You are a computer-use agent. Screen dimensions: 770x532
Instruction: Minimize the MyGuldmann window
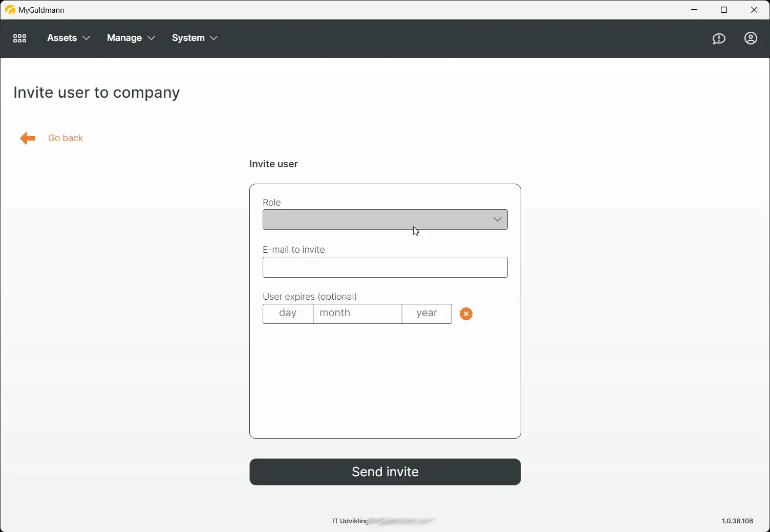694,10
